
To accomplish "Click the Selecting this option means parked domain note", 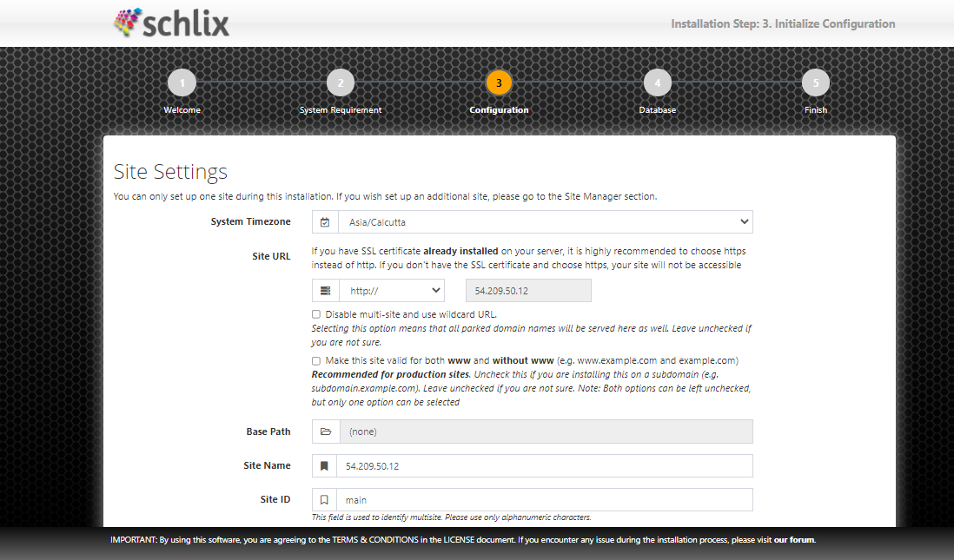I will pos(531,335).
